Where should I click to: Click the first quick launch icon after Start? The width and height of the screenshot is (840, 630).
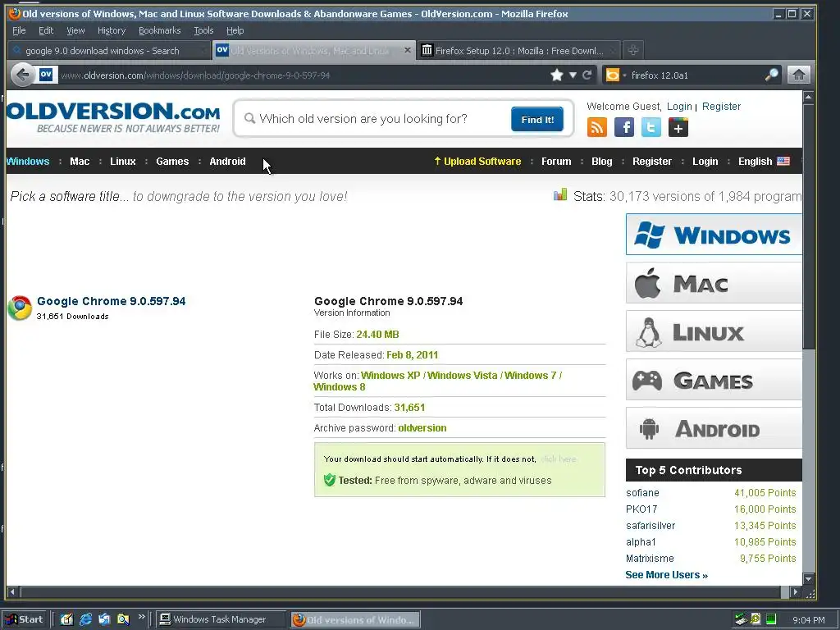[x=66, y=619]
